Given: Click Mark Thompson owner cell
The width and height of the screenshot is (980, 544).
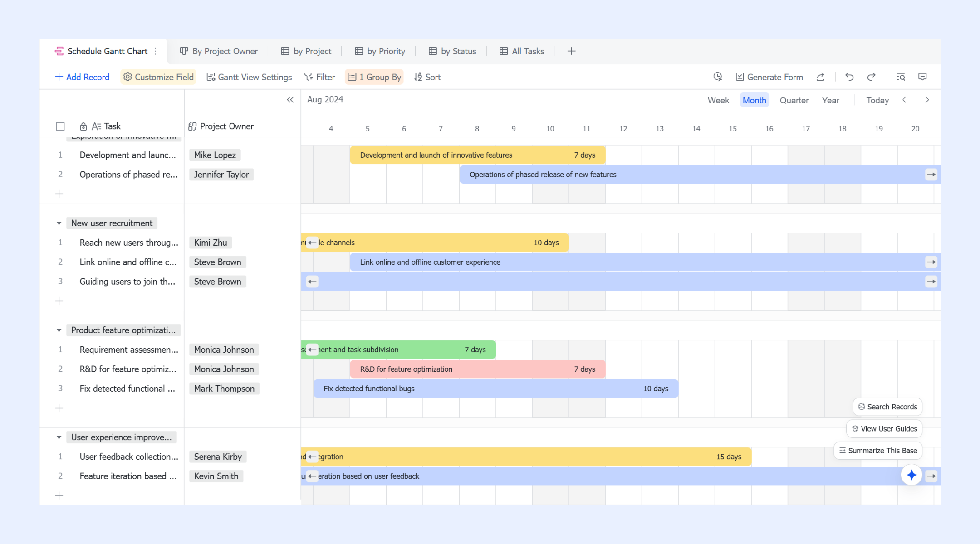Looking at the screenshot, I should coord(224,389).
